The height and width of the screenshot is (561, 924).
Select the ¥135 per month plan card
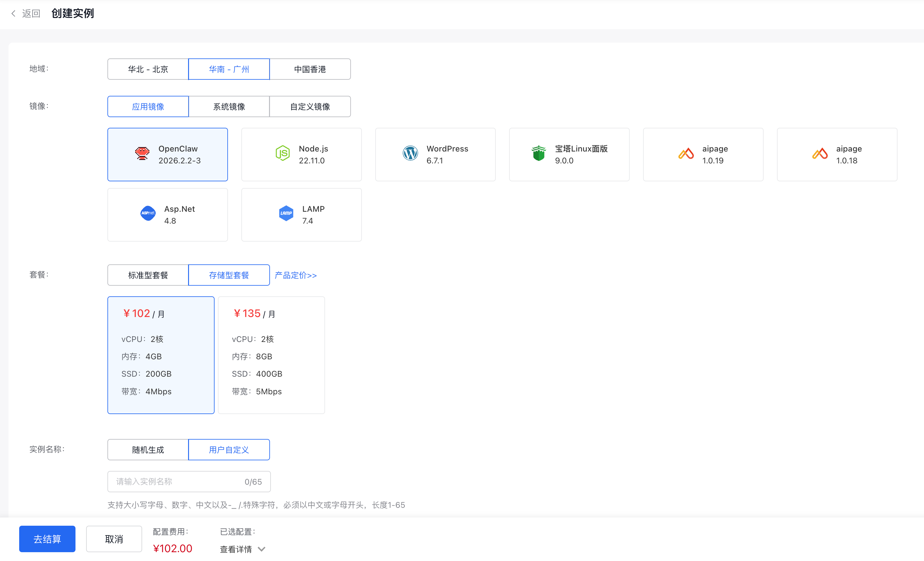point(271,355)
